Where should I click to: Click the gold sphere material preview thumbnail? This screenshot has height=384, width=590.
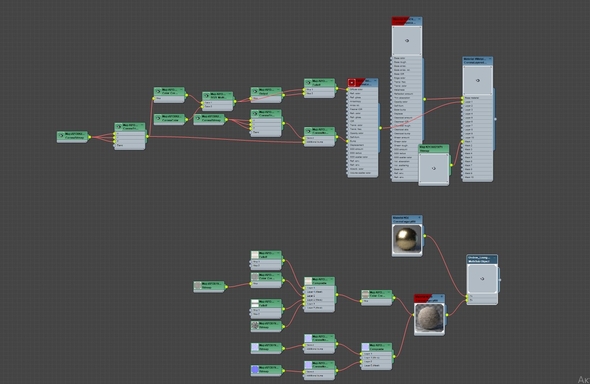point(407,239)
